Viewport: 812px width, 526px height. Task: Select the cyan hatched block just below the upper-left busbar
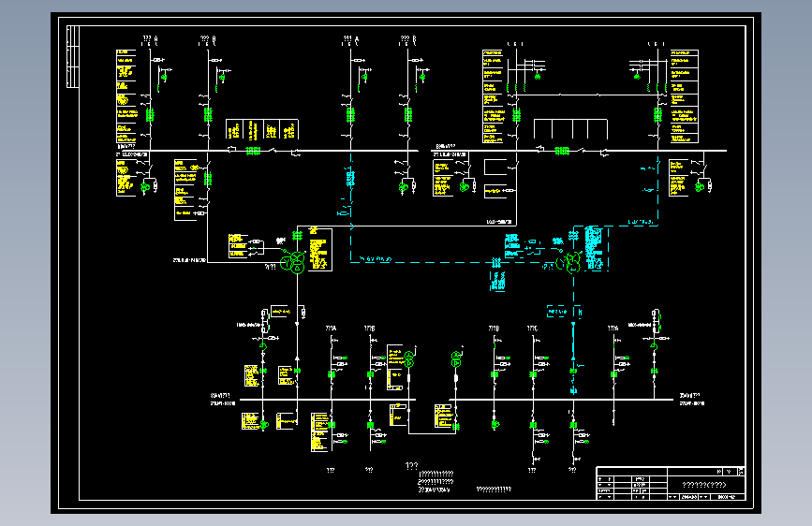click(350, 179)
